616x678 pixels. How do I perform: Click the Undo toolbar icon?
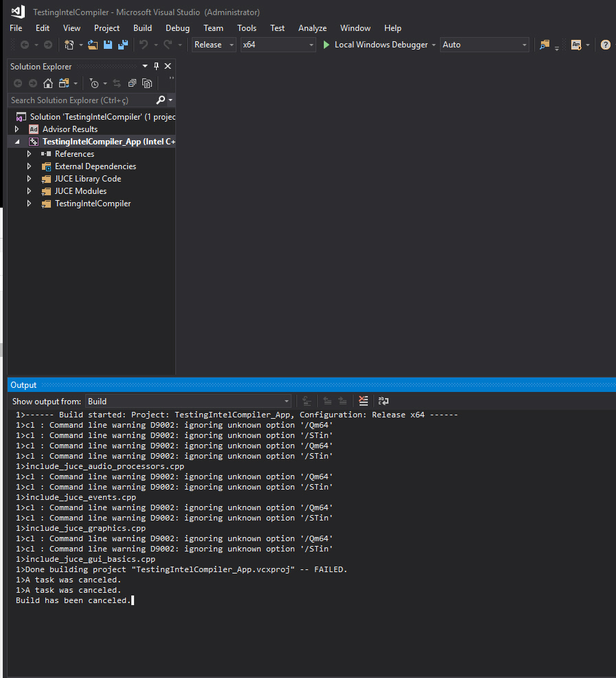(x=144, y=45)
